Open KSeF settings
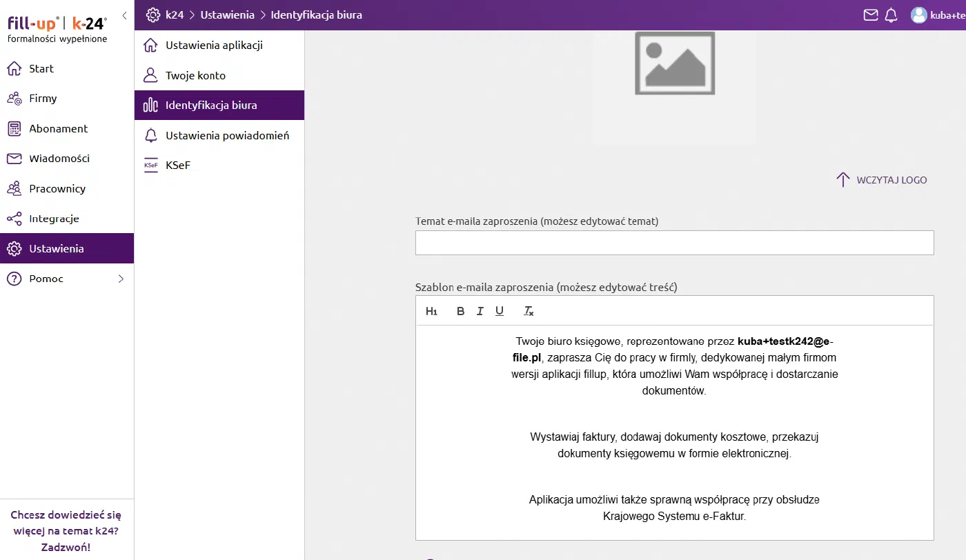 point(219,166)
